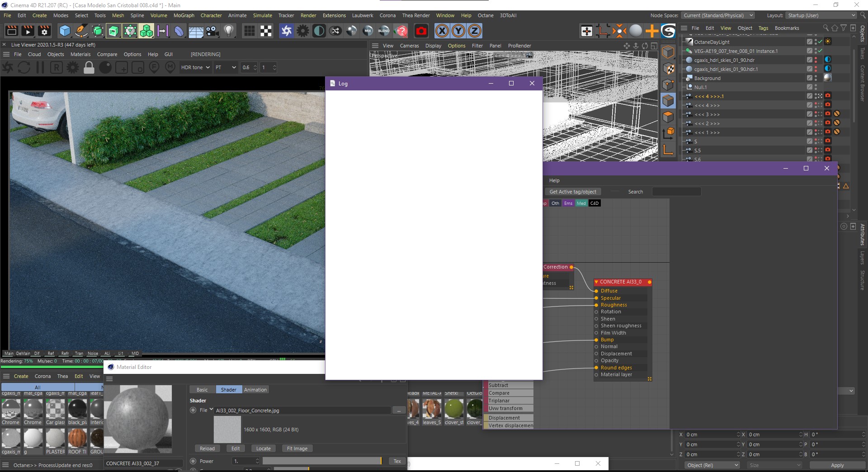This screenshot has height=472, width=868.
Task: Open the Layout Startup dropdown
Action: (821, 15)
